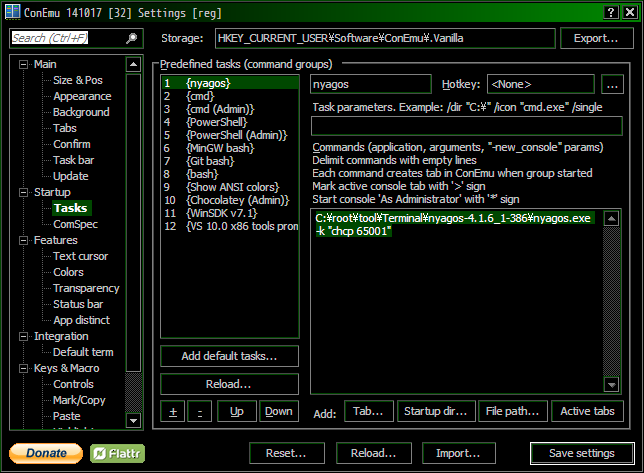Add a new task with plus button
The height and width of the screenshot is (473, 644).
[173, 411]
